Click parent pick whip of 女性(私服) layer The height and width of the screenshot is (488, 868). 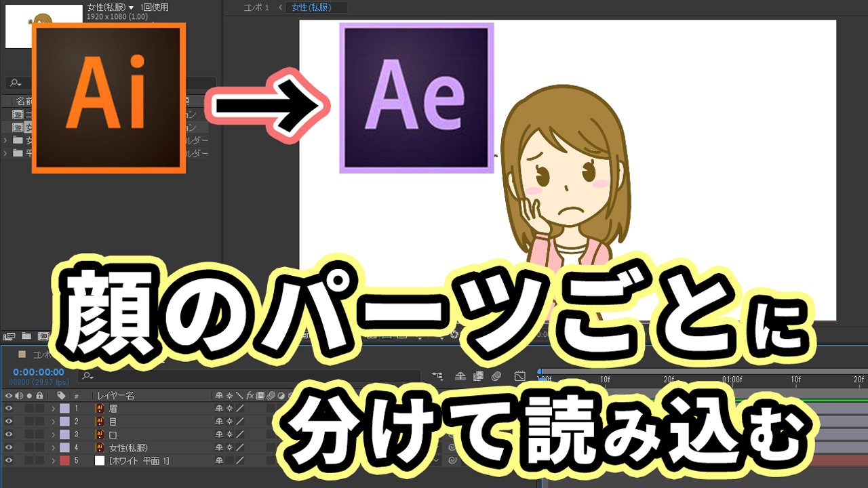[452, 447]
